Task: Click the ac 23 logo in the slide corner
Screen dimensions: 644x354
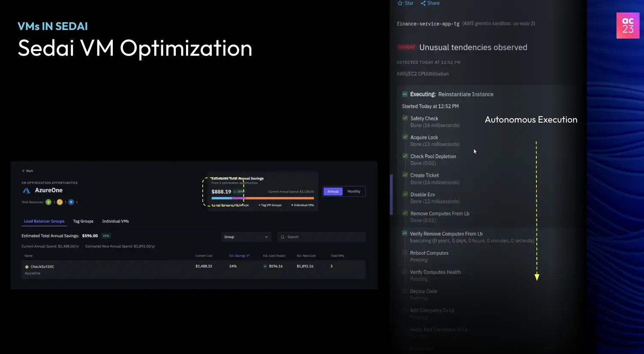Action: (628, 26)
